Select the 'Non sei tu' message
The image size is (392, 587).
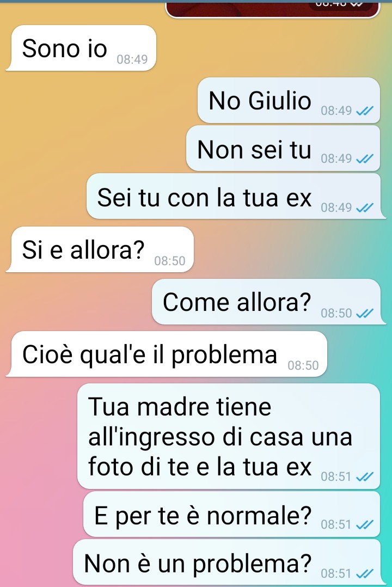[x=283, y=148]
